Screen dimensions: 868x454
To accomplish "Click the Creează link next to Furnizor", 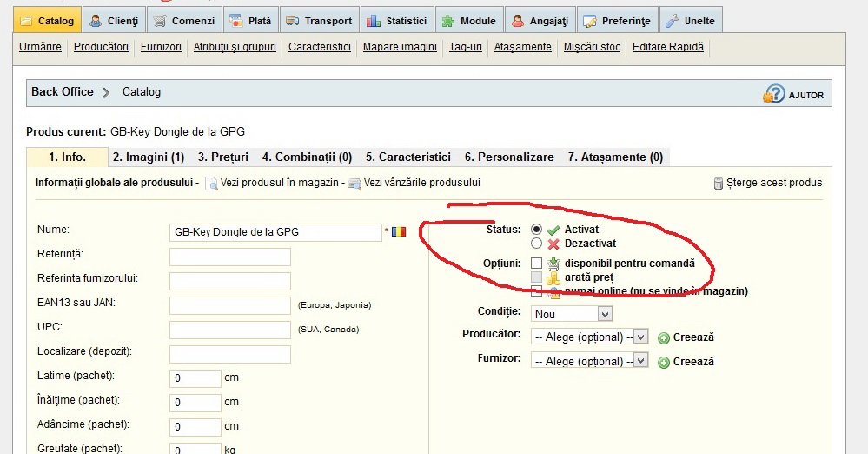I will point(693,362).
